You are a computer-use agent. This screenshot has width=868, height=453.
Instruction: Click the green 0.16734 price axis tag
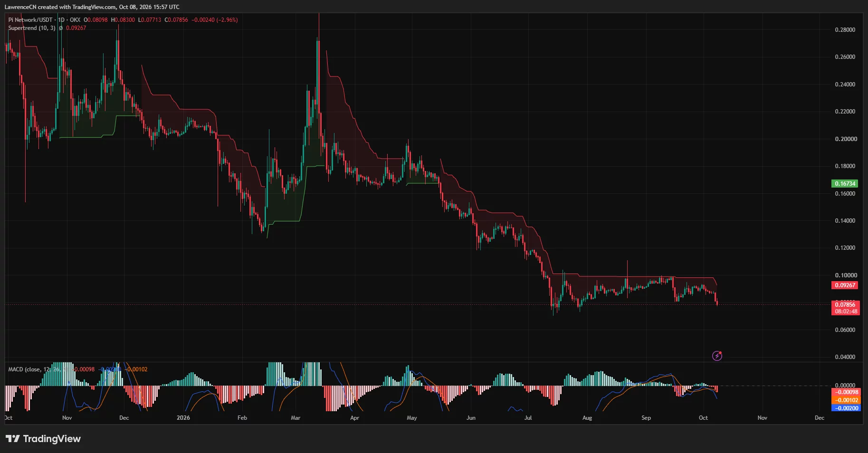[x=845, y=184]
